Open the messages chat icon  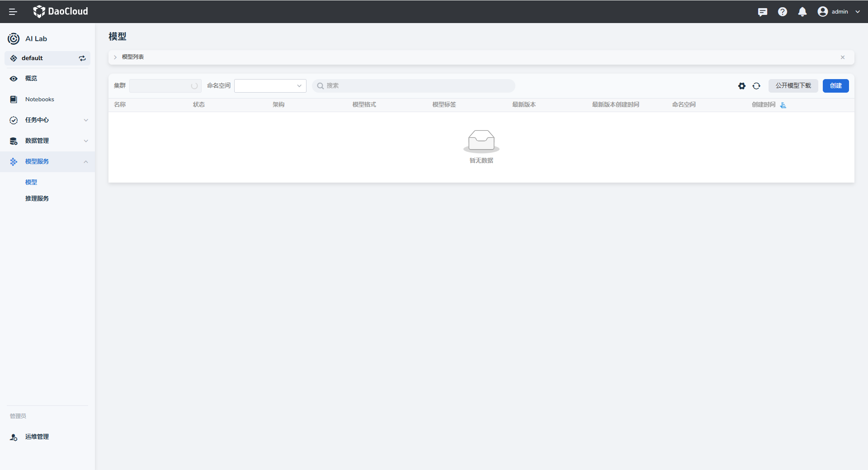pos(762,12)
